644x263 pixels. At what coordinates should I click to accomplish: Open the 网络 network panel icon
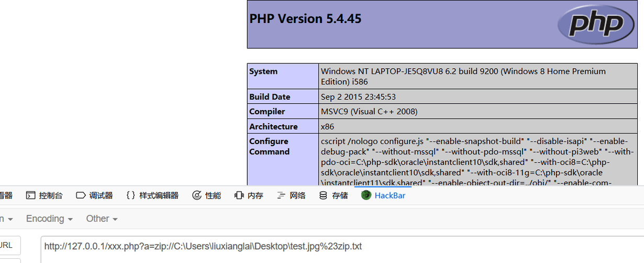(x=281, y=195)
